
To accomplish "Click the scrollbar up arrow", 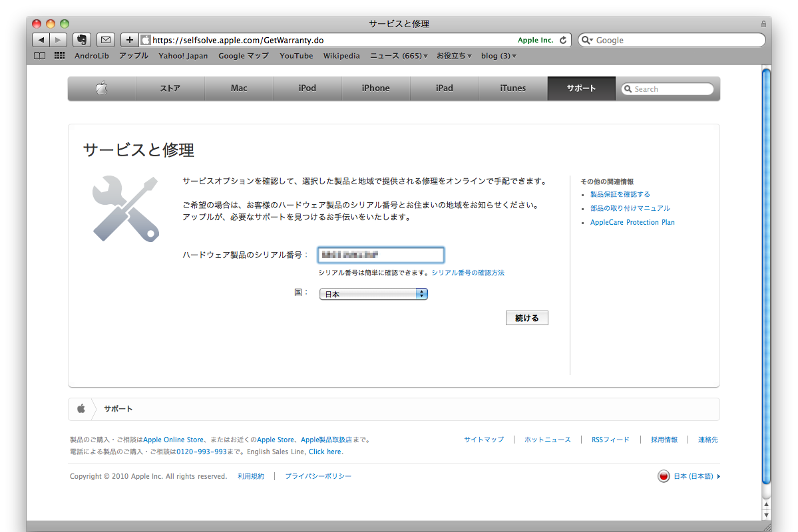I will click(767, 505).
